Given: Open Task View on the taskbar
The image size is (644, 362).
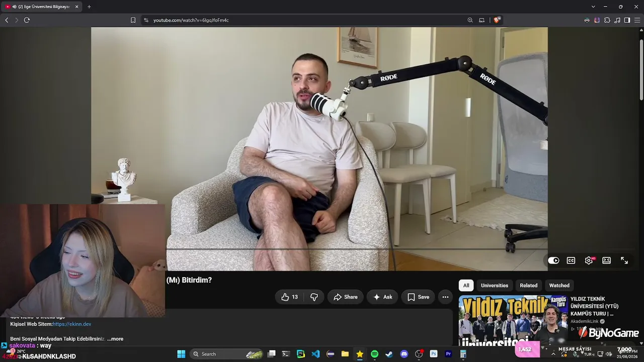Looking at the screenshot, I should tap(272, 354).
